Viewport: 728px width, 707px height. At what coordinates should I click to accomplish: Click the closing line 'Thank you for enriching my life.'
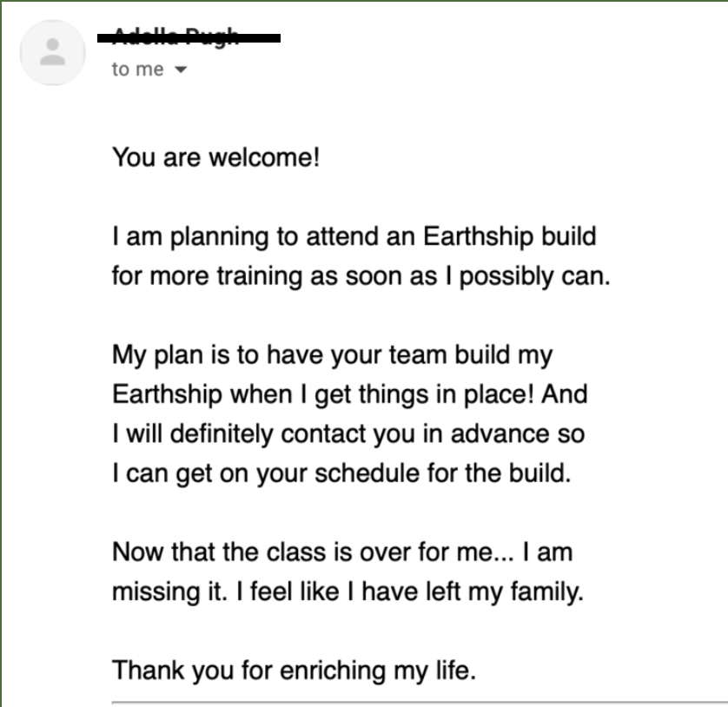point(295,671)
